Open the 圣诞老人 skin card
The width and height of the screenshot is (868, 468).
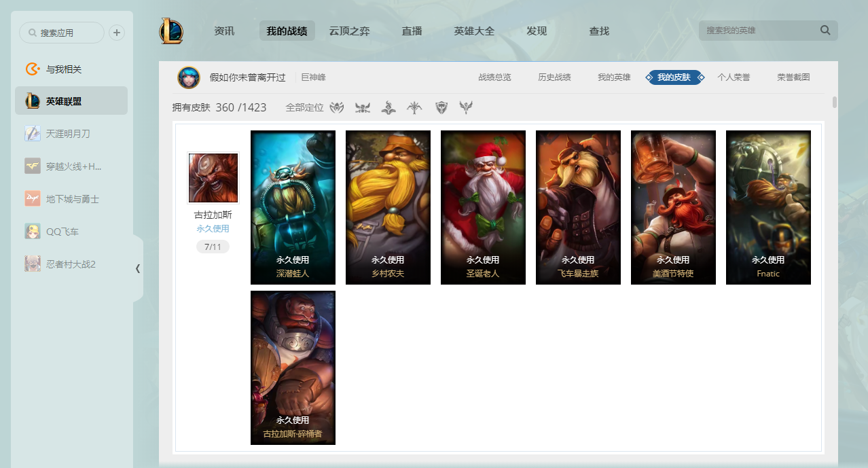click(x=483, y=207)
